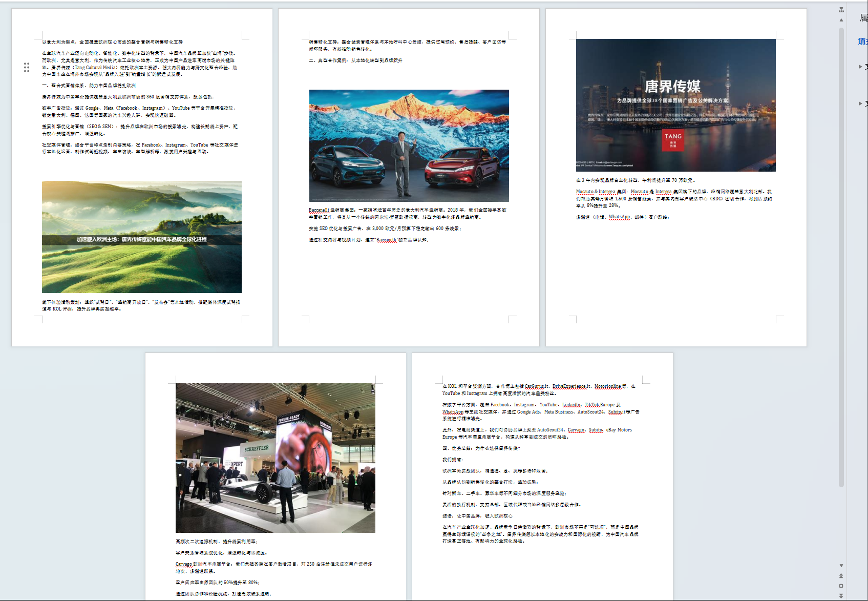
Task: Click the paragraph mentioning Tang Cultural Media
Action: (139, 64)
